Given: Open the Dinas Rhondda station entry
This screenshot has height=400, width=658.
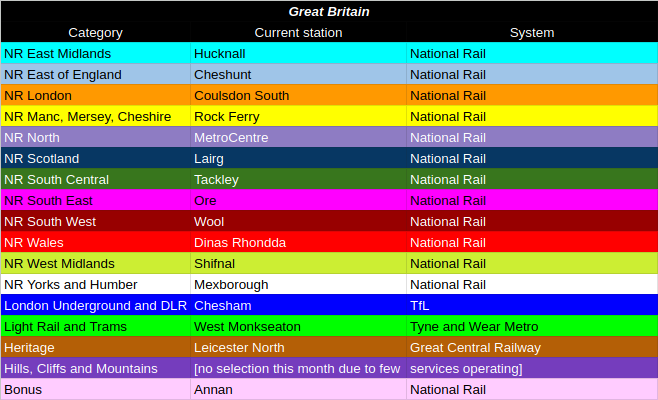Looking at the screenshot, I should 240,242.
